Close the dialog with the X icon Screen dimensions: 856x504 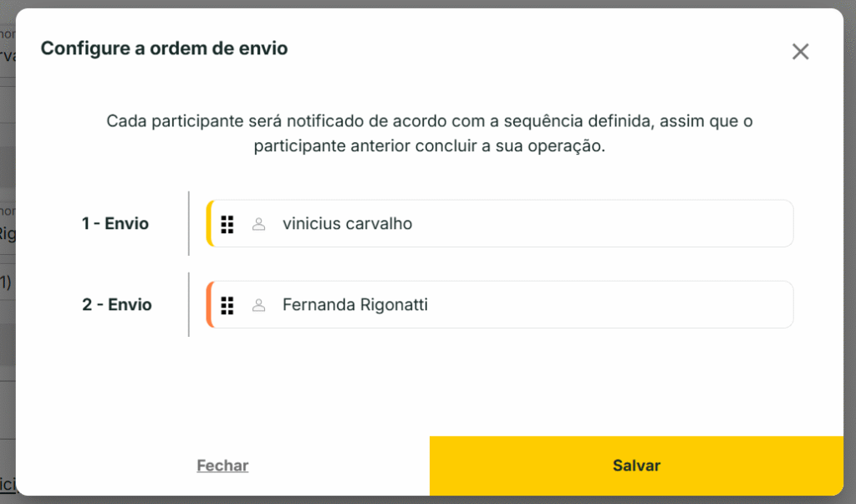pyautogui.click(x=800, y=52)
